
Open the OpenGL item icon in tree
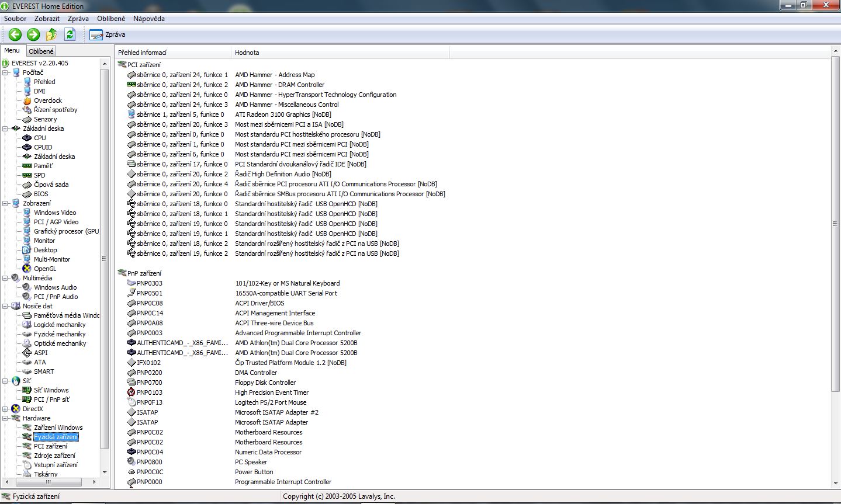click(27, 269)
